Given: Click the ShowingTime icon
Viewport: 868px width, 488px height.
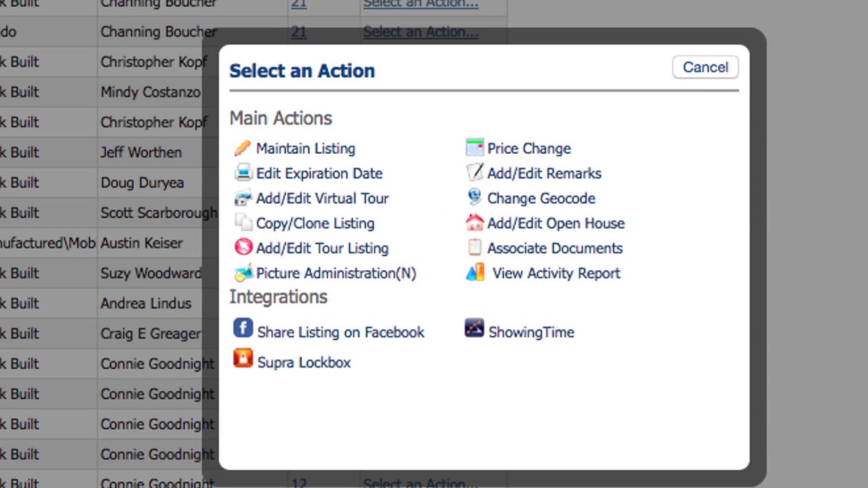Looking at the screenshot, I should [474, 329].
